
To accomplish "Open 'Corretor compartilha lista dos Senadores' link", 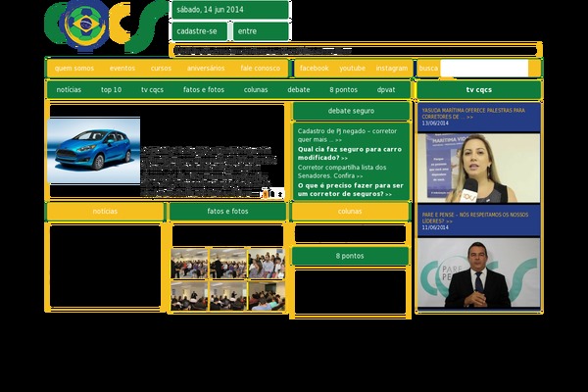I will point(342,171).
